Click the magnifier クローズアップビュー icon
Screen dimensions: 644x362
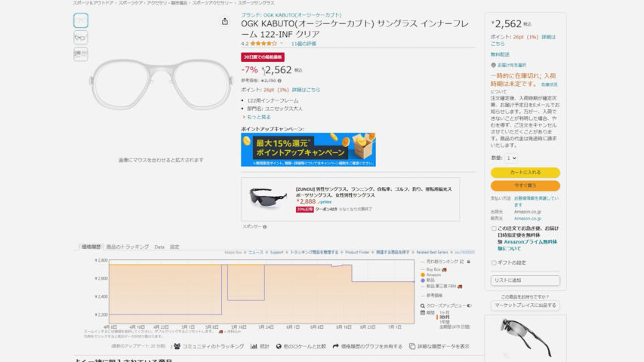(423, 305)
